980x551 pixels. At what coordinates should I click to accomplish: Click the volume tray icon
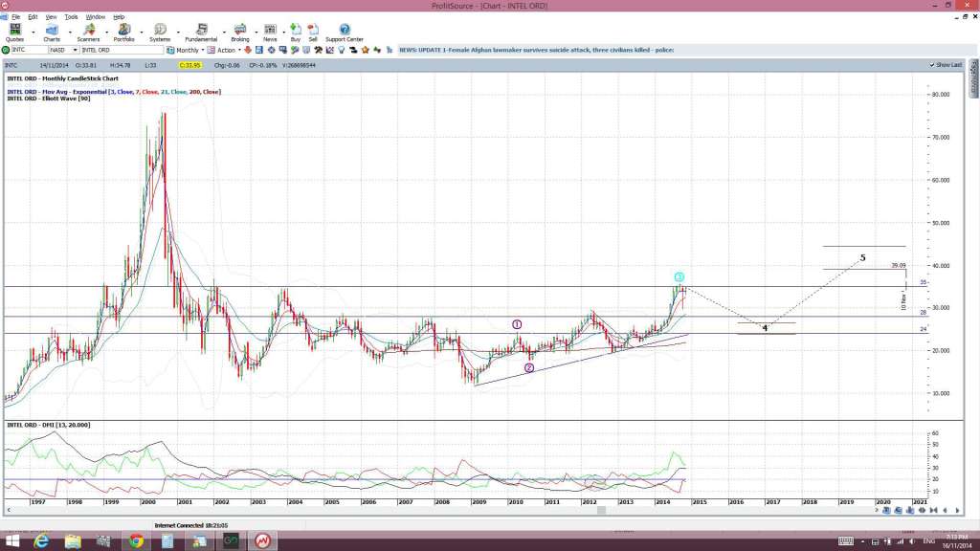click(x=912, y=541)
